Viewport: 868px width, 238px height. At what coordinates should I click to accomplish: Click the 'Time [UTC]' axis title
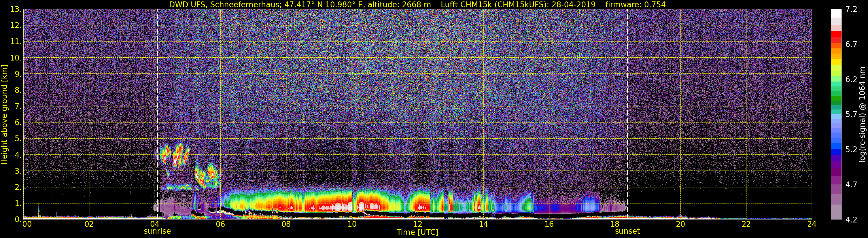(x=417, y=232)
